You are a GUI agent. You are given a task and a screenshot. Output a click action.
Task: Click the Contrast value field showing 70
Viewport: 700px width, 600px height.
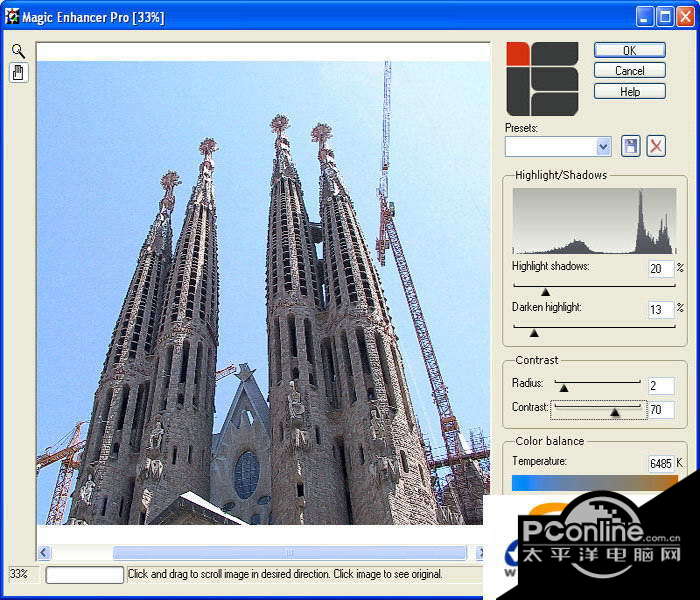661,410
